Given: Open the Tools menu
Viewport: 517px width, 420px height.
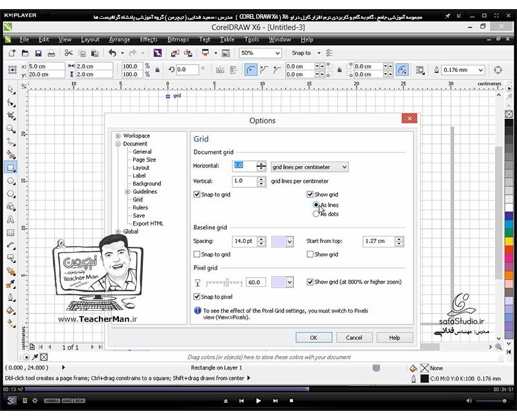Looking at the screenshot, I should [251, 39].
